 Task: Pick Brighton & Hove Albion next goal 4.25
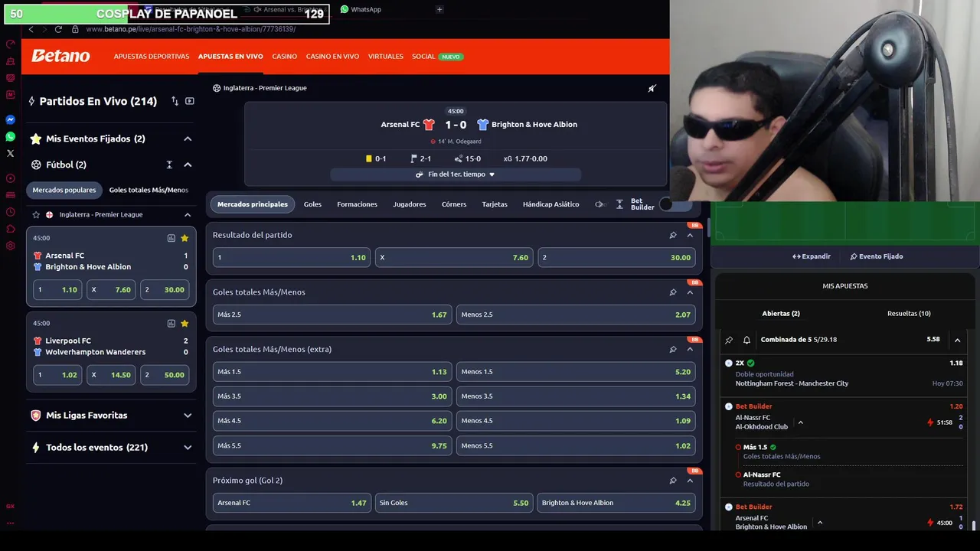click(x=616, y=503)
